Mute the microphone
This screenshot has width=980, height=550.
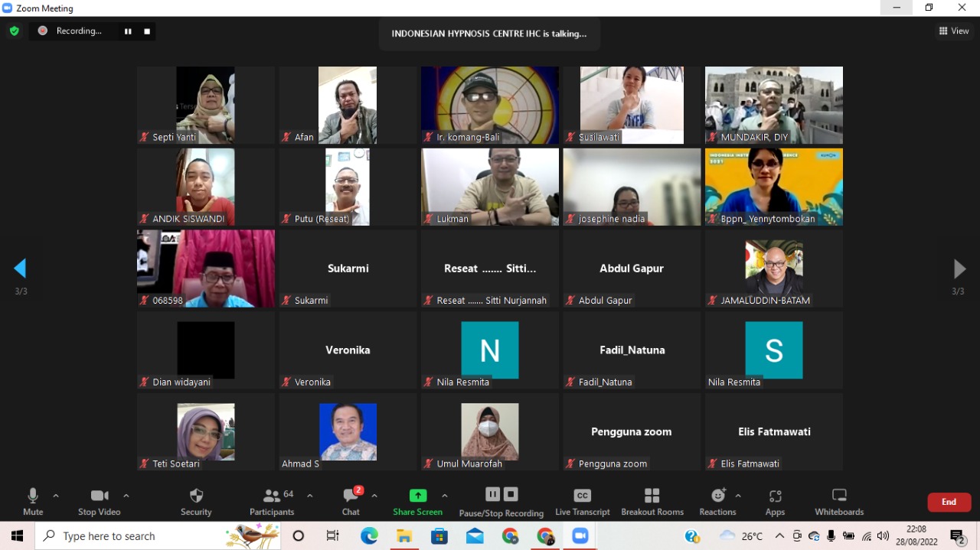[33, 501]
